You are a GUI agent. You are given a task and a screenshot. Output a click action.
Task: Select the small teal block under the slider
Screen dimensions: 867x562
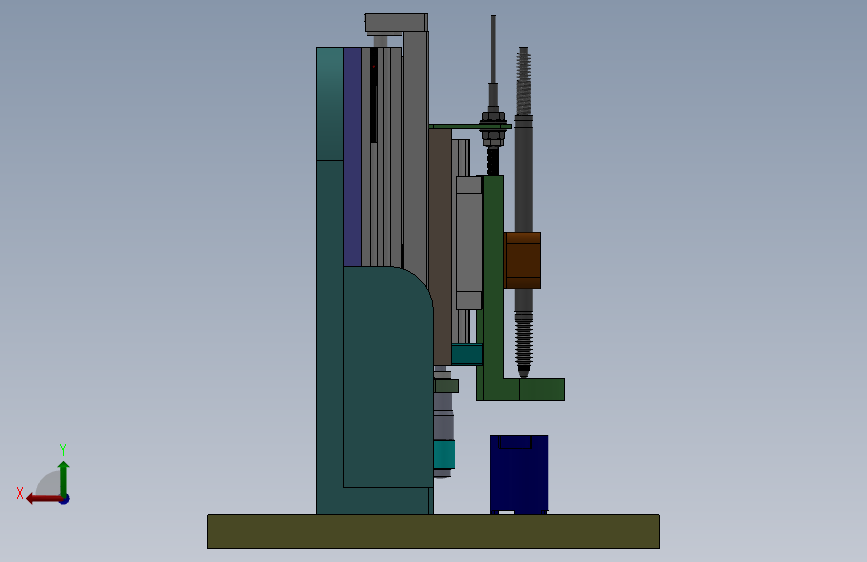[x=467, y=354]
